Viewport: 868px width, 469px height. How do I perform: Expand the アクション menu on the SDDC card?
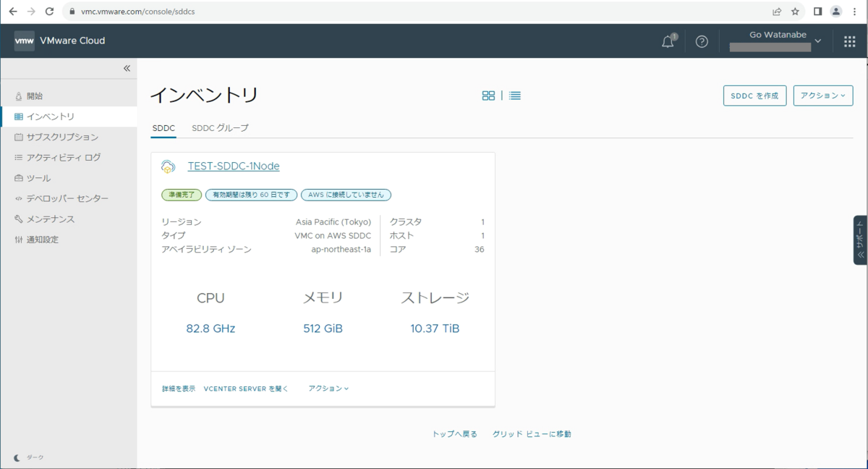pyautogui.click(x=329, y=388)
